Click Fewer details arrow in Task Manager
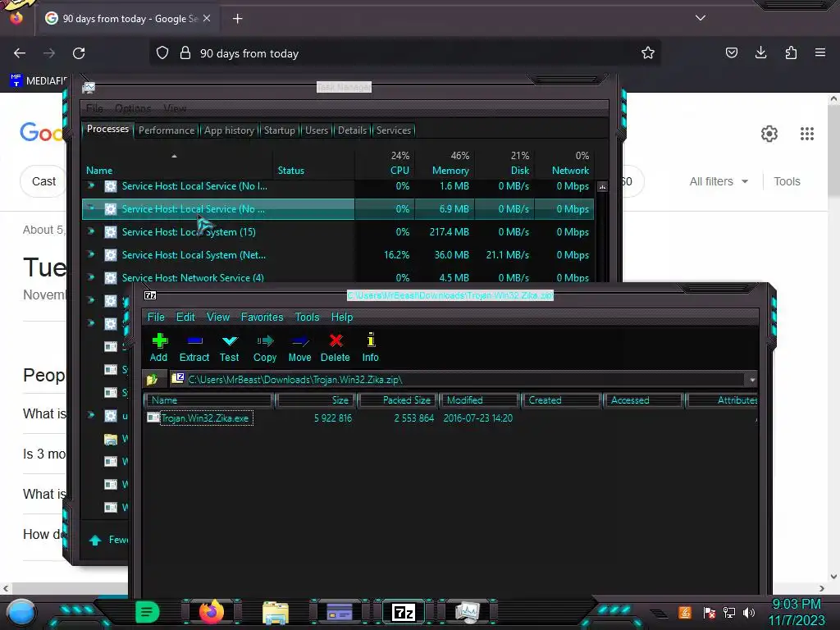840x630 pixels. [x=95, y=540]
